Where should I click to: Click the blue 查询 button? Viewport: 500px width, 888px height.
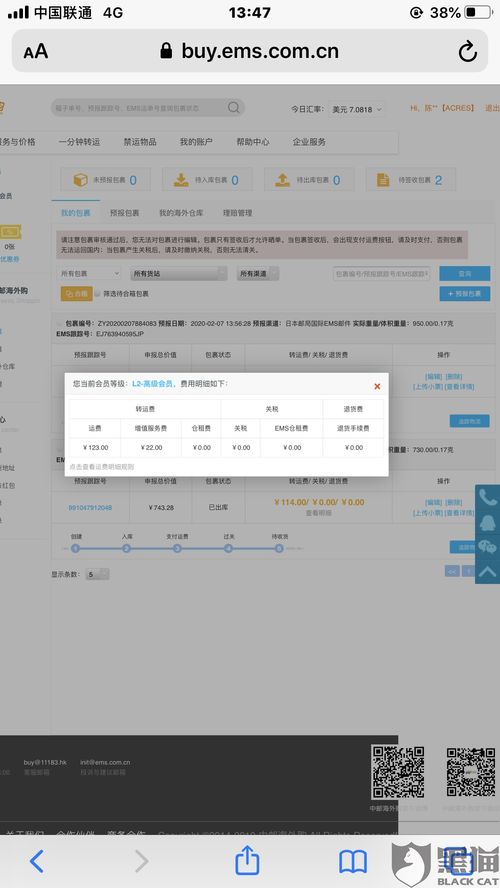(464, 274)
